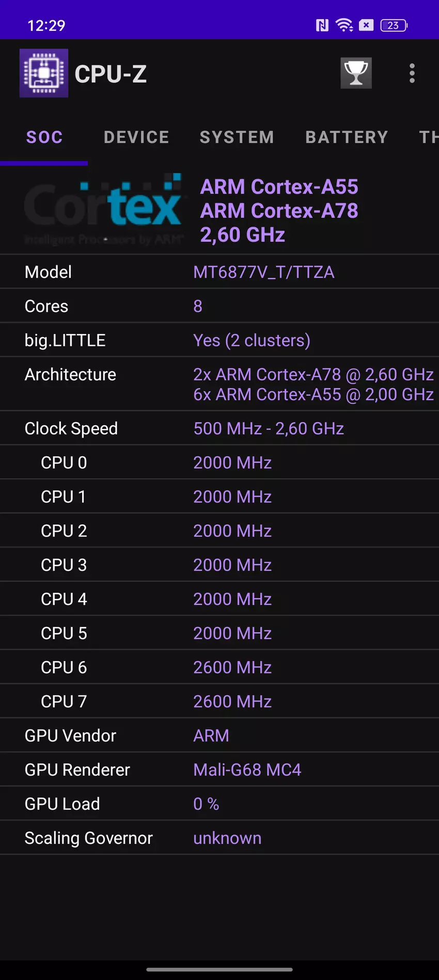Go to the BATTERY tab
439x980 pixels.
(347, 137)
